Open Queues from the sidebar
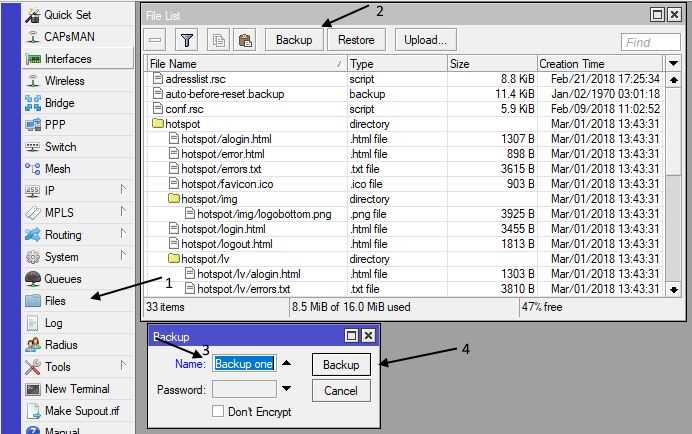The height and width of the screenshot is (434, 692). pyautogui.click(x=62, y=279)
